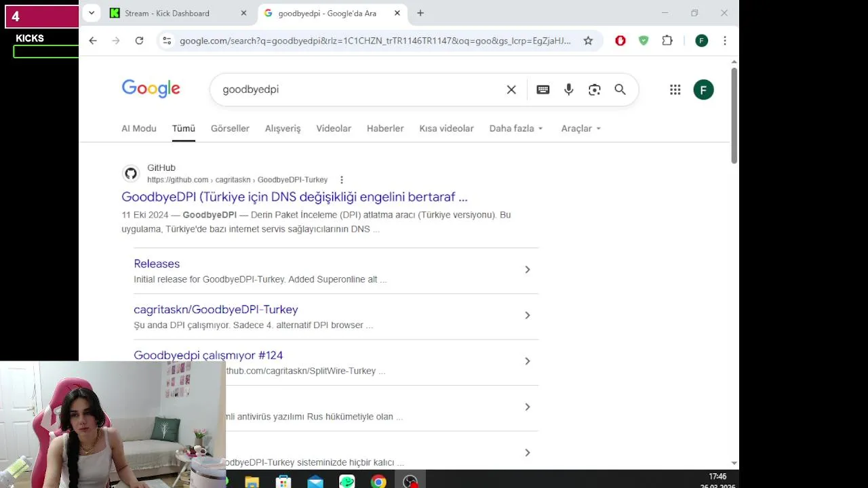Screen dimensions: 868x488
Task: Open the tab search dropdown arrow
Action: 92,13
